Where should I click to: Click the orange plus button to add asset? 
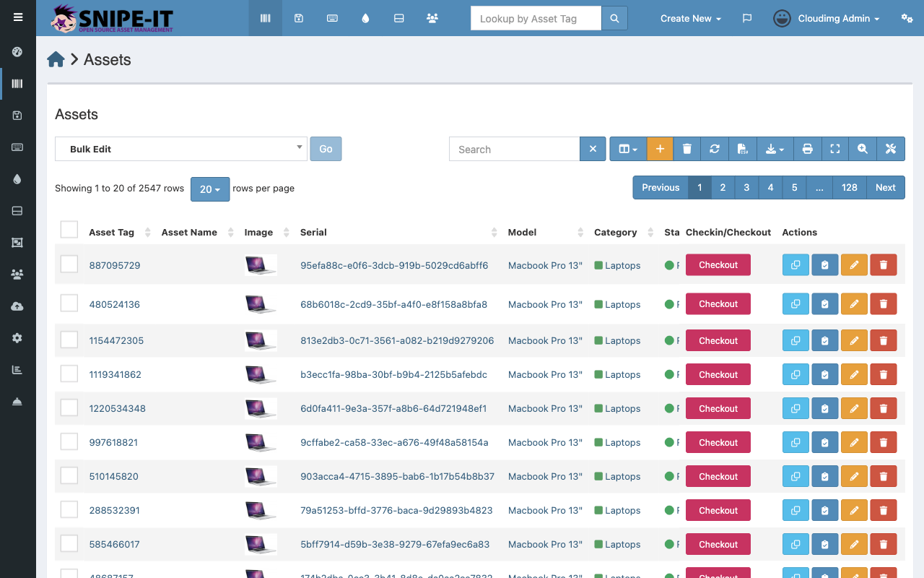tap(660, 149)
